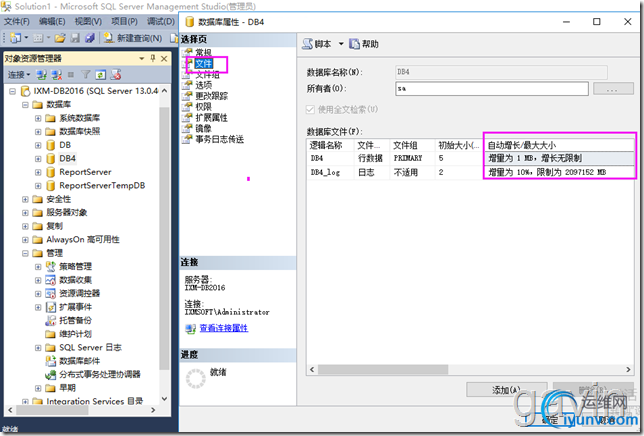Select the 策略管理 tree item
Viewport: 644px width, 436px height.
click(x=76, y=266)
